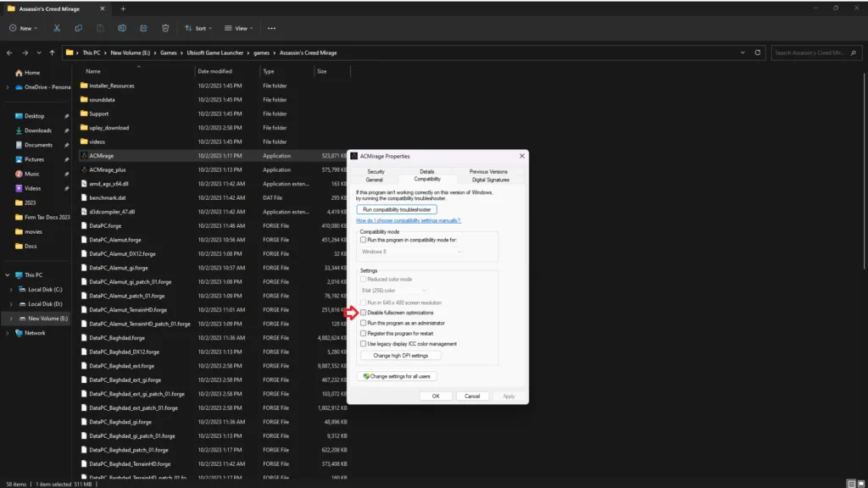Switch to details view icon in status bar
Viewport: 868px width, 488px height.
point(851,484)
